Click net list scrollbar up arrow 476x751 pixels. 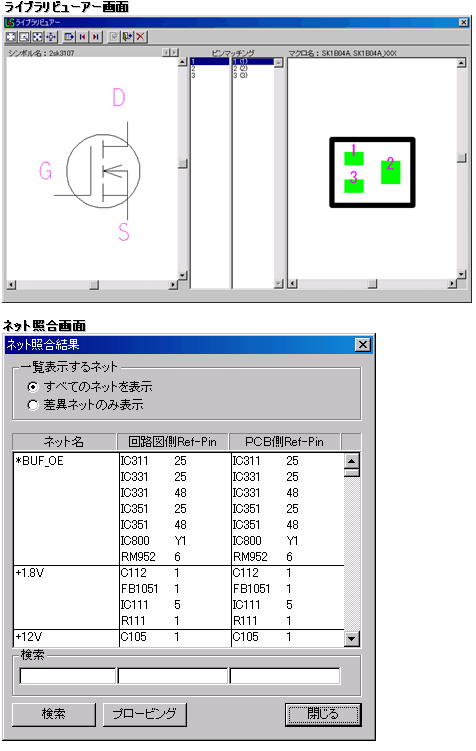click(x=351, y=461)
